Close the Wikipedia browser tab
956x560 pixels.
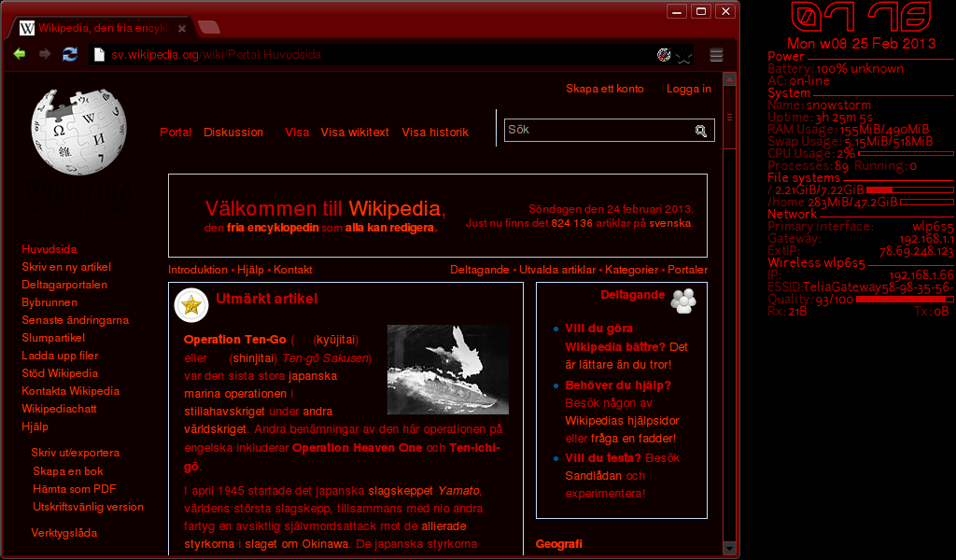tap(182, 29)
